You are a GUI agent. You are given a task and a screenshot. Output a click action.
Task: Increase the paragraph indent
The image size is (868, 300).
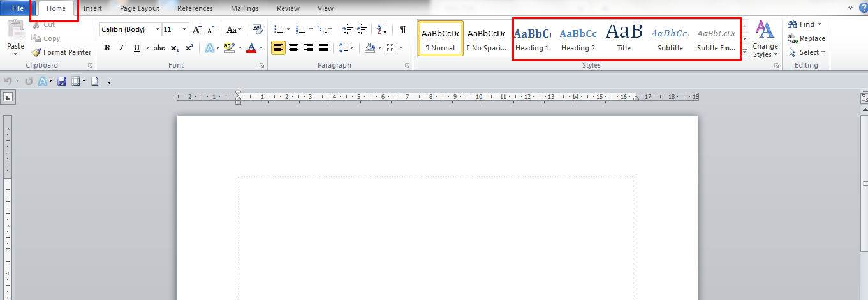pyautogui.click(x=362, y=29)
